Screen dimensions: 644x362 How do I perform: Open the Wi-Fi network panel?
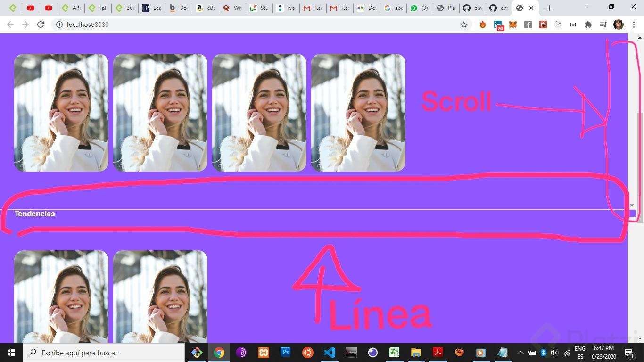[566, 353]
